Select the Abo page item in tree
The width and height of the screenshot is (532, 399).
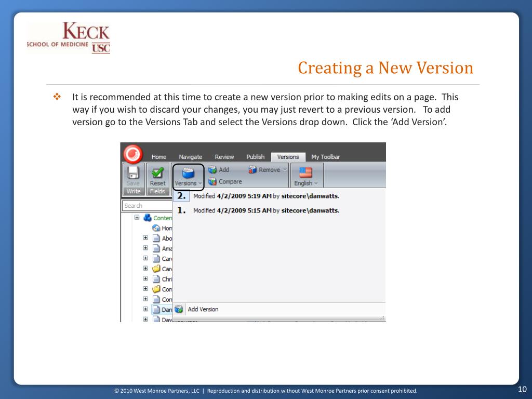[162, 238]
